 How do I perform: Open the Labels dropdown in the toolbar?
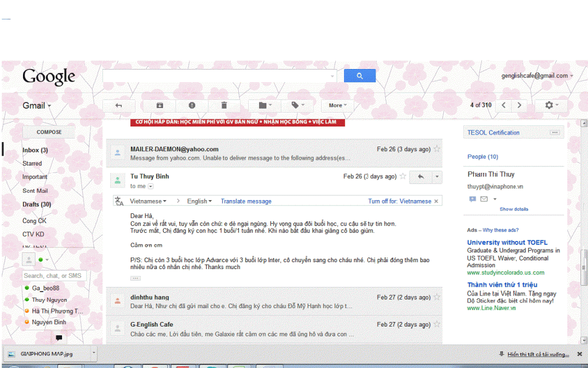(x=297, y=105)
